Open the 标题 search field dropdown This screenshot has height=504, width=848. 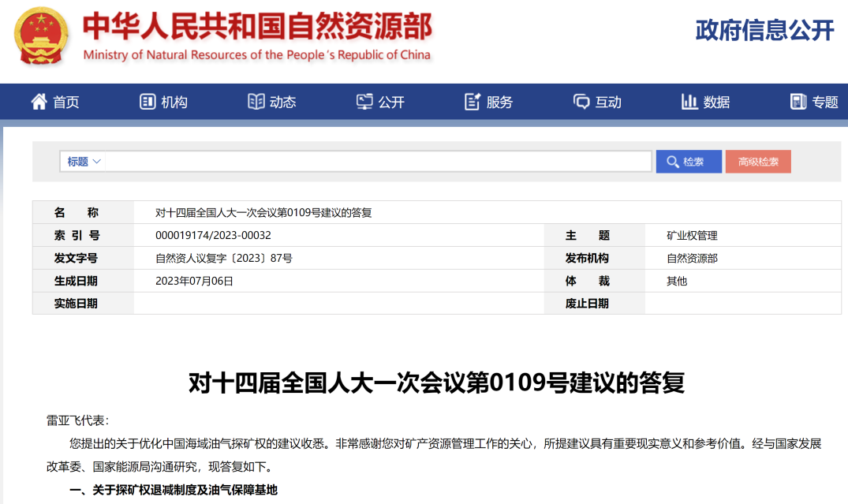[x=84, y=162]
